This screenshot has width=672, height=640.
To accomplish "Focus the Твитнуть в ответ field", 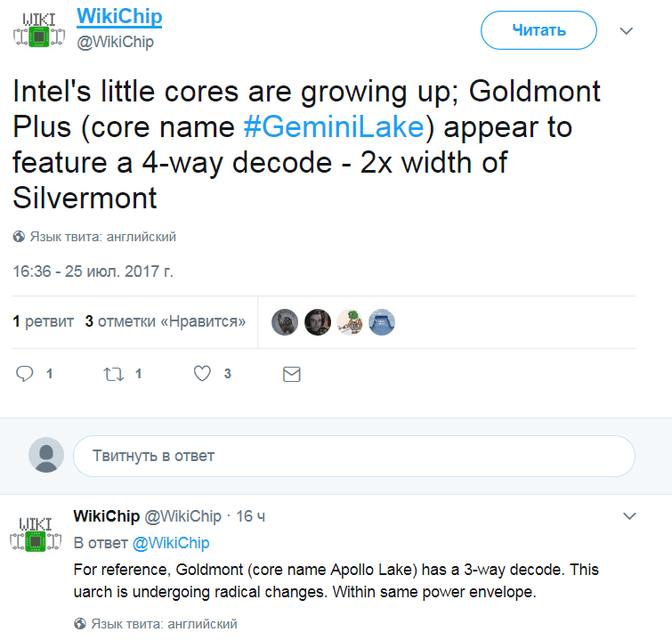I will (353, 456).
